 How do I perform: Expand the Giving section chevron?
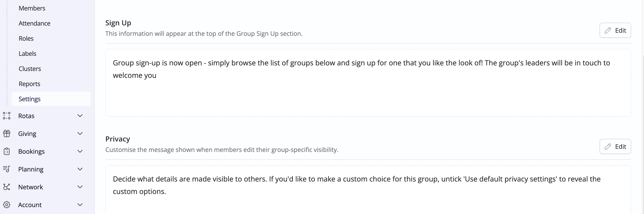(80, 133)
